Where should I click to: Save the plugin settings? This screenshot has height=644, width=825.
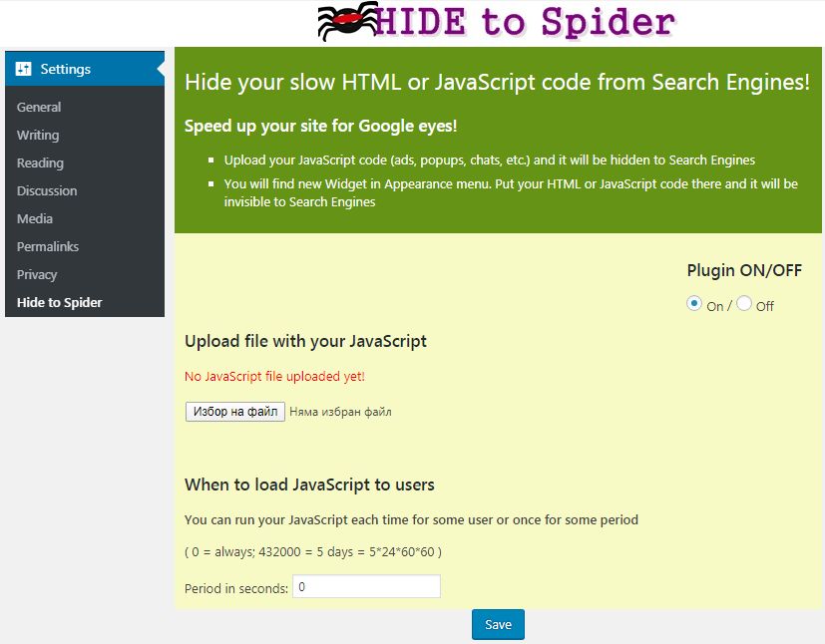(498, 624)
